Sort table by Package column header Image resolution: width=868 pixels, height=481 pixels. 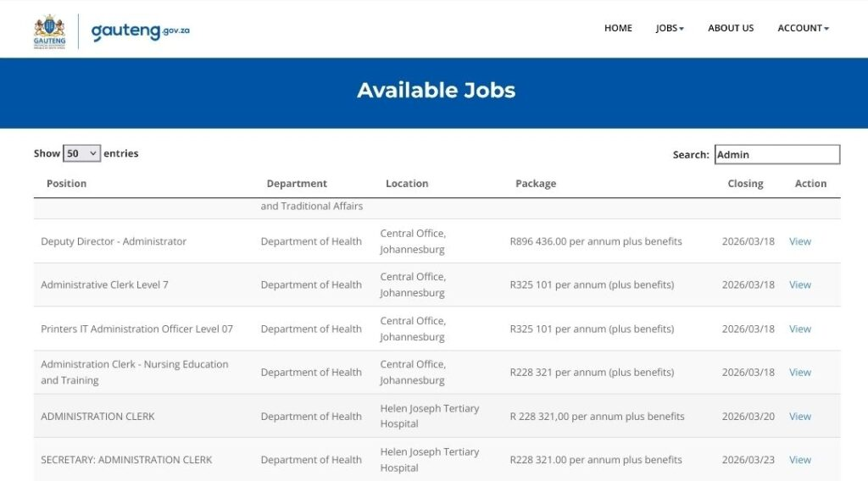click(x=536, y=184)
